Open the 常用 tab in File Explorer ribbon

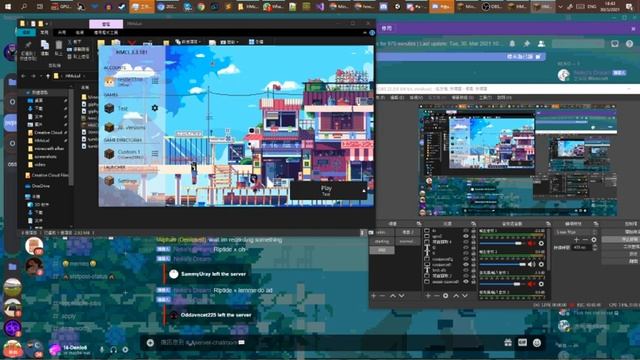pos(44,33)
